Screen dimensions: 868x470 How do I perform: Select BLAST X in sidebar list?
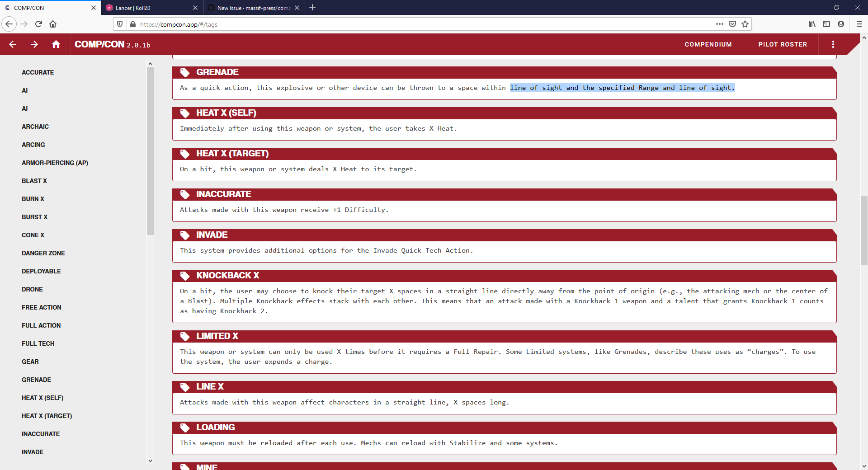[34, 181]
